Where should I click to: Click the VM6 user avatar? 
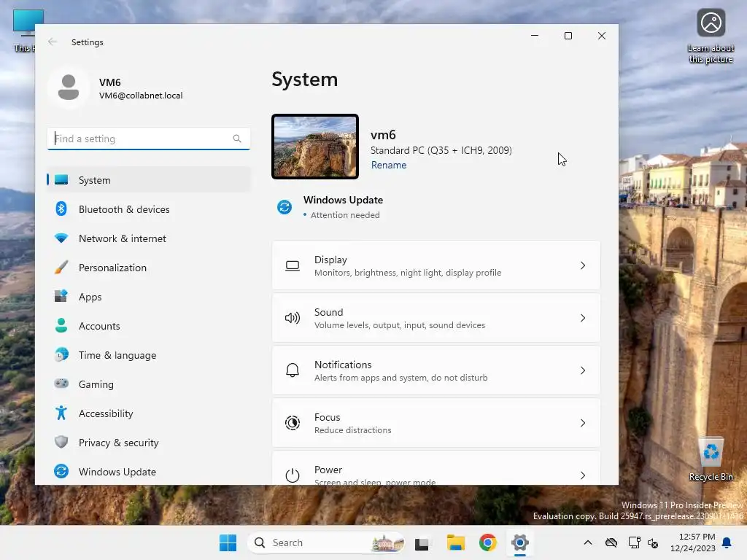[x=68, y=87]
